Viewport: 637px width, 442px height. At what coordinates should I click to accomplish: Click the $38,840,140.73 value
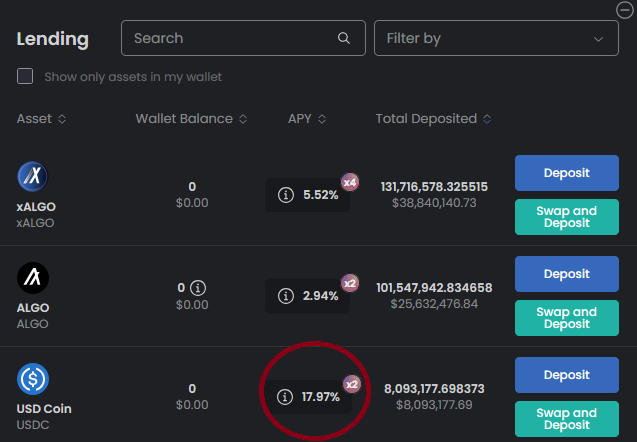tap(434, 203)
